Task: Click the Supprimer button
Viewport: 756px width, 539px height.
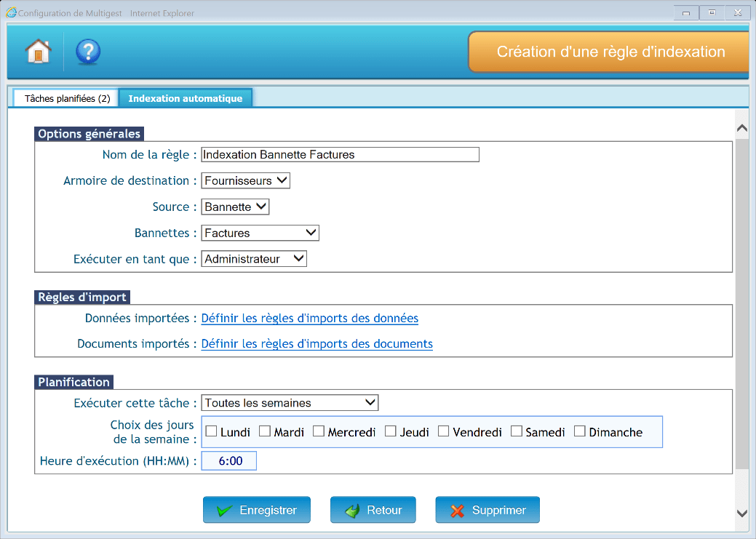Action: (x=488, y=510)
